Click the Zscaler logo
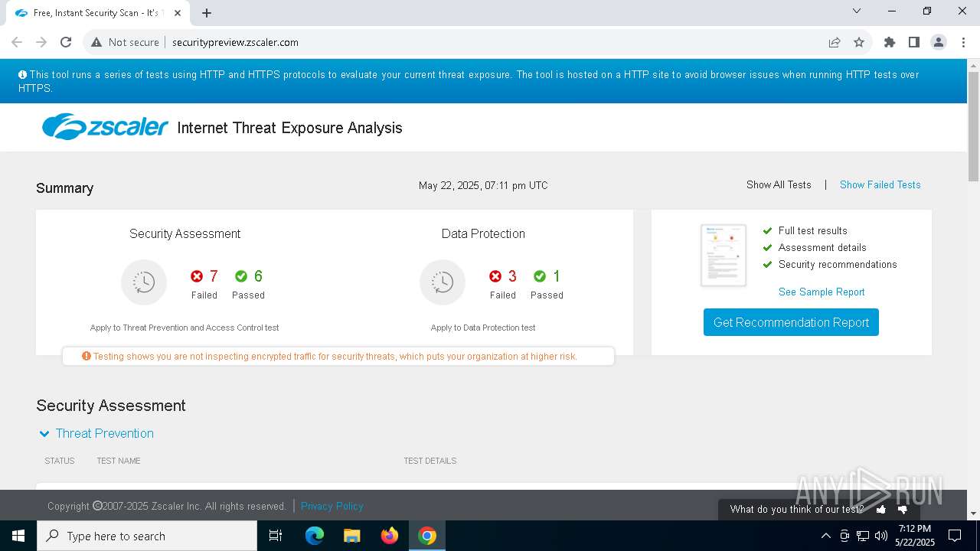This screenshot has height=551, width=980. (x=105, y=127)
